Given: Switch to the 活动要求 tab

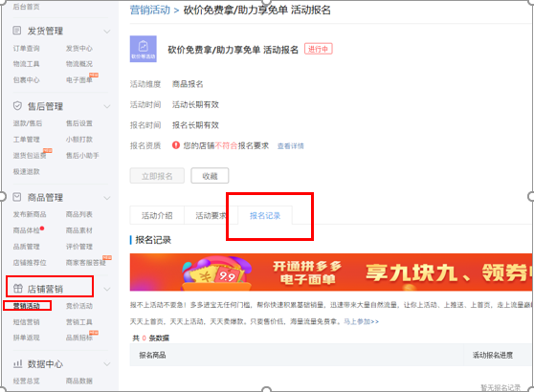Looking at the screenshot, I should tap(211, 215).
